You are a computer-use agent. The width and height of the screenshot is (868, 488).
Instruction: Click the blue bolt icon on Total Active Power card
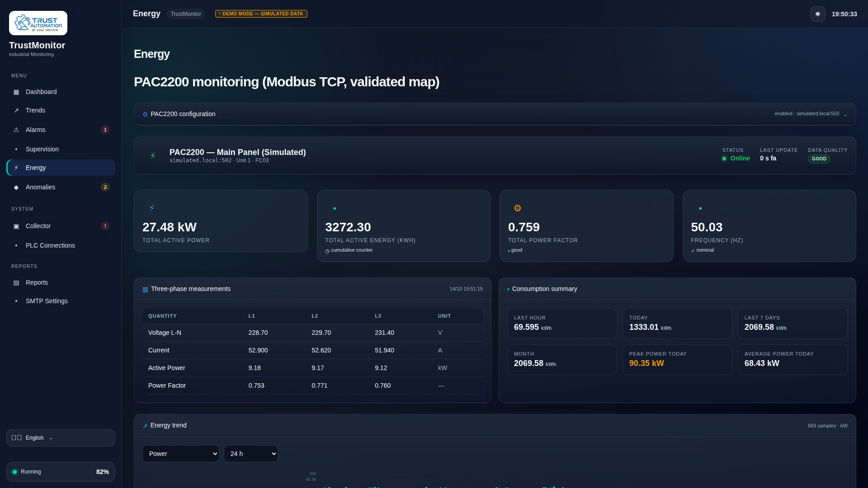[x=152, y=208]
